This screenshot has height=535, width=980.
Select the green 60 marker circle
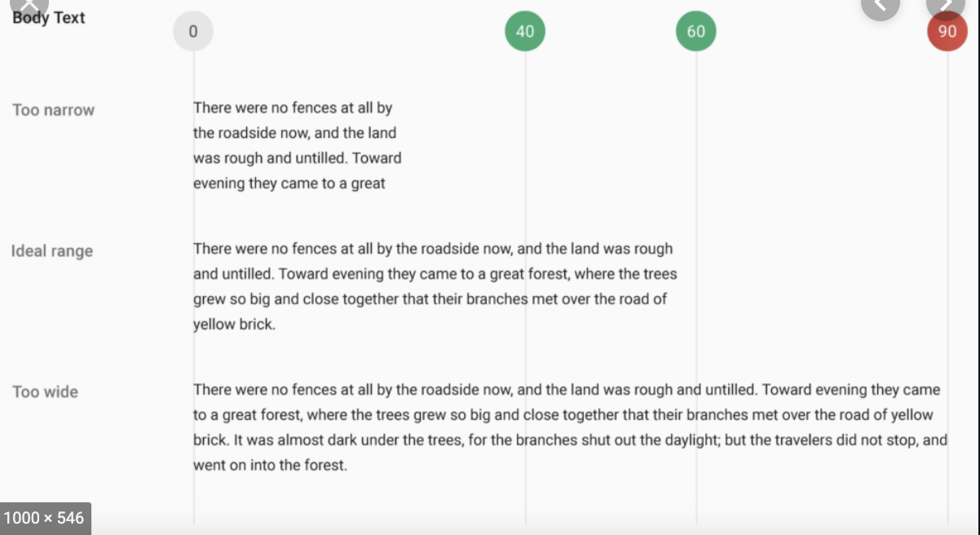pyautogui.click(x=695, y=32)
